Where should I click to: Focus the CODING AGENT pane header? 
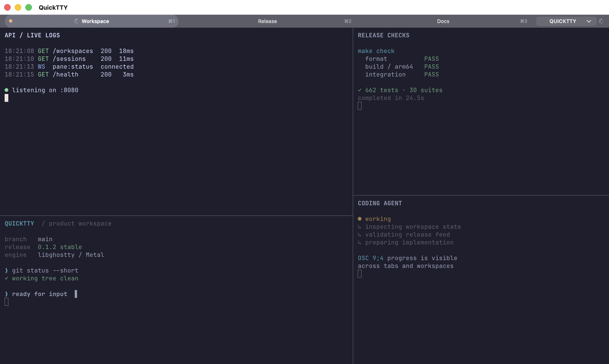380,203
